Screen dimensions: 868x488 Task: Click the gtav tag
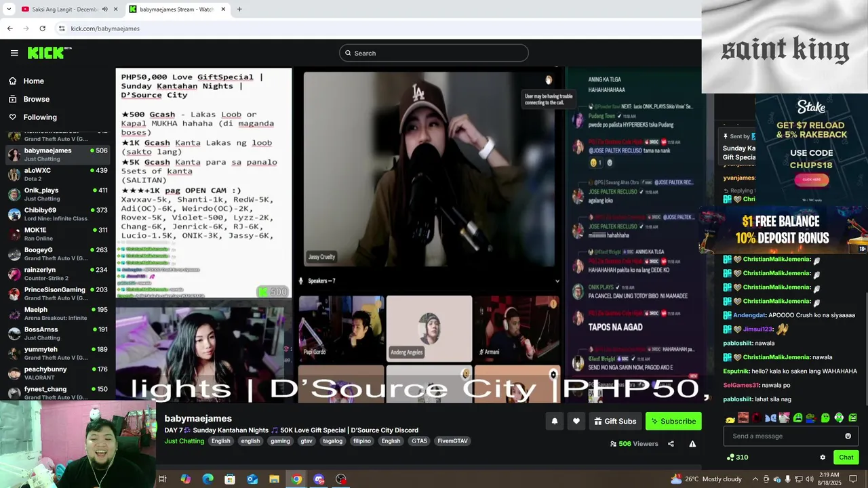pyautogui.click(x=307, y=441)
